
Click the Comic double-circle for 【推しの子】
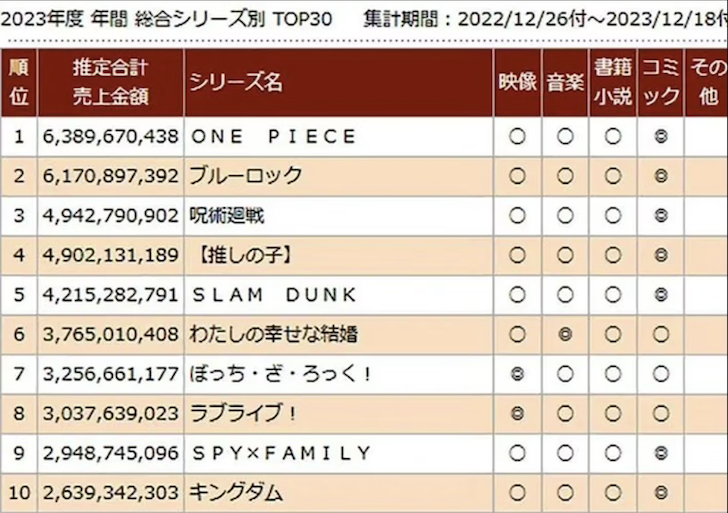click(x=661, y=255)
